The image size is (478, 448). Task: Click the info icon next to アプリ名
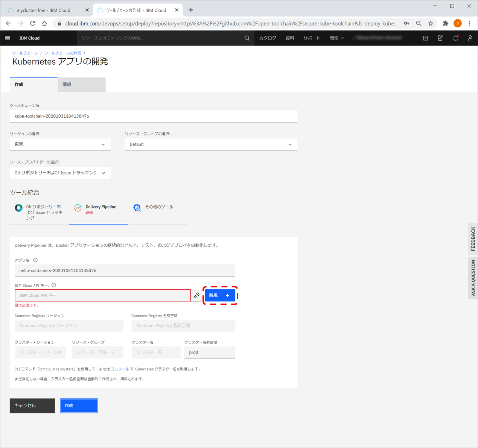tap(35, 260)
